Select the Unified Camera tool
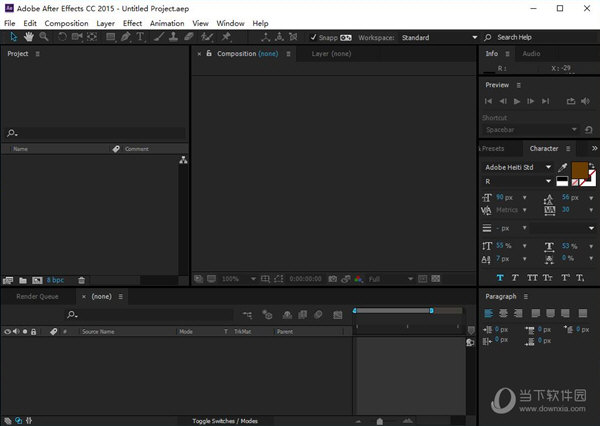Viewport: 600px width, 426px height. (x=77, y=37)
